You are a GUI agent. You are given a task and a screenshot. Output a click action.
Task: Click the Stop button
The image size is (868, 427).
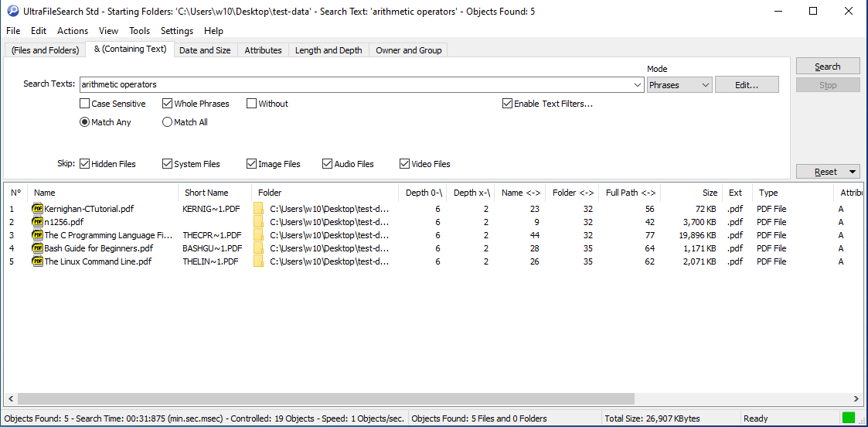click(828, 85)
